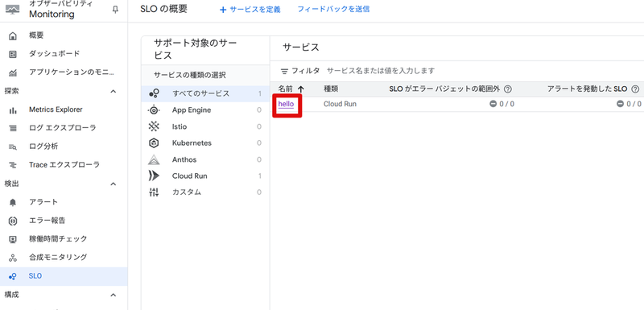Click the Monitoring product logo icon
Image resolution: width=644 pixels, height=310 pixels.
13,10
